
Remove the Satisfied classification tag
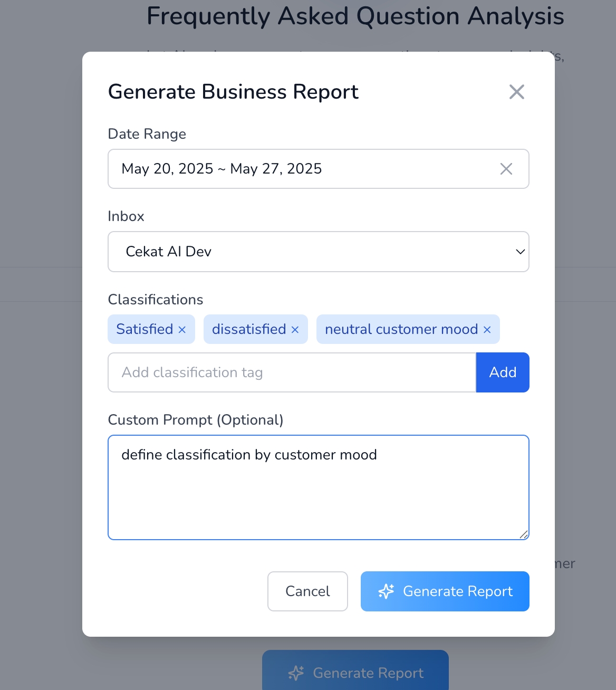[182, 330]
